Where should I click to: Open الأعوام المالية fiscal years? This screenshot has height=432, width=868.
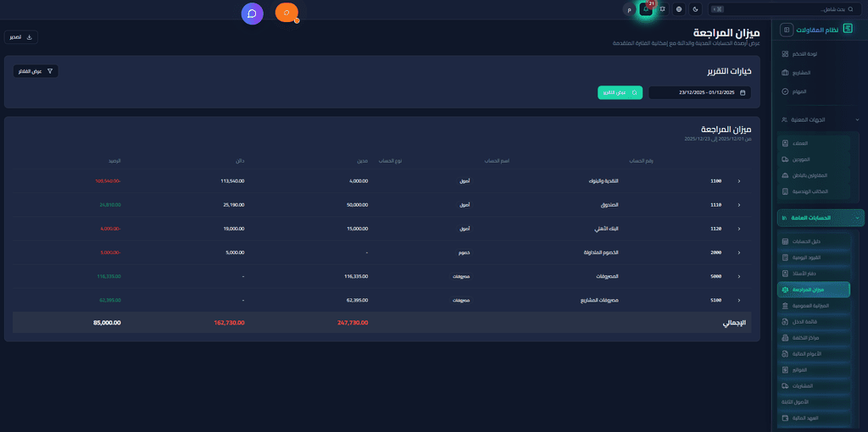[814, 354]
